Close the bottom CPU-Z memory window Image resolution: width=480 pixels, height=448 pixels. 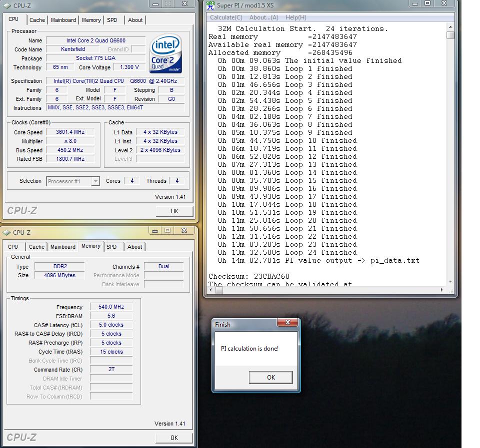click(184, 231)
